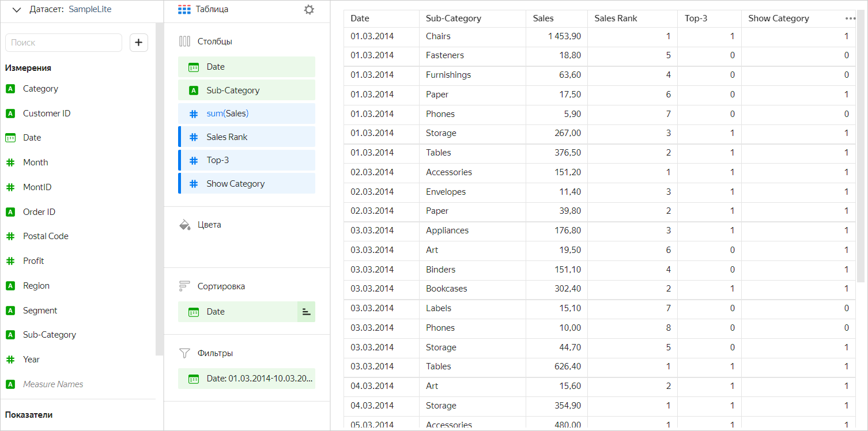The width and height of the screenshot is (868, 431).
Task: Click the Sales Rank column header
Action: [x=616, y=18]
